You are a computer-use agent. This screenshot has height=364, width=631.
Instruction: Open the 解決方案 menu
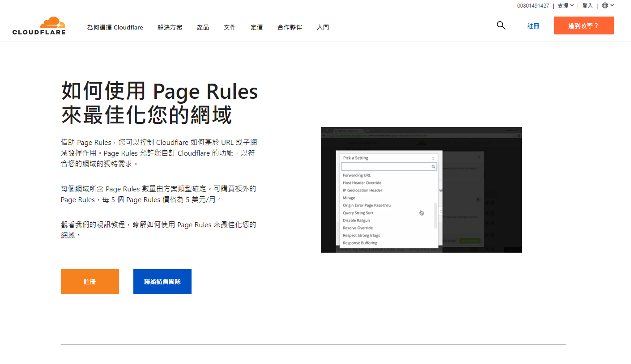click(x=170, y=27)
